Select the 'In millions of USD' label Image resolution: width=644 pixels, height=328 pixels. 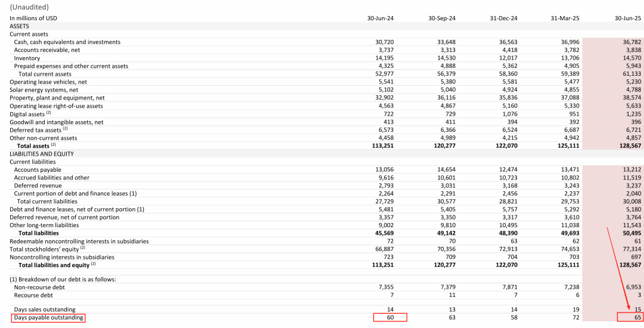tap(33, 18)
